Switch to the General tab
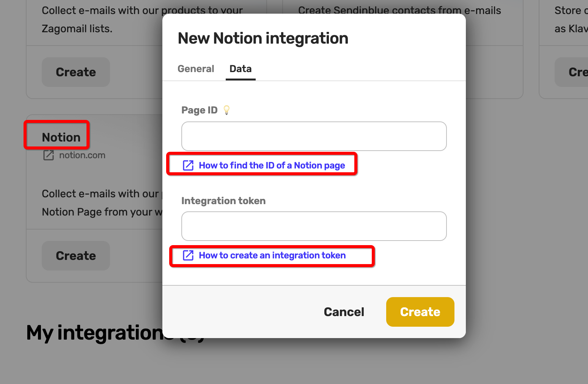 point(196,69)
